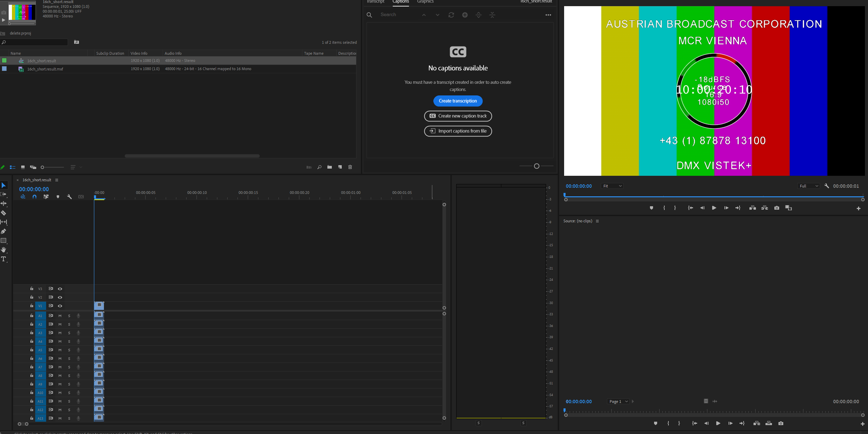Switch project panel to Freeform view
Viewport: 868px width, 434px height.
(33, 167)
